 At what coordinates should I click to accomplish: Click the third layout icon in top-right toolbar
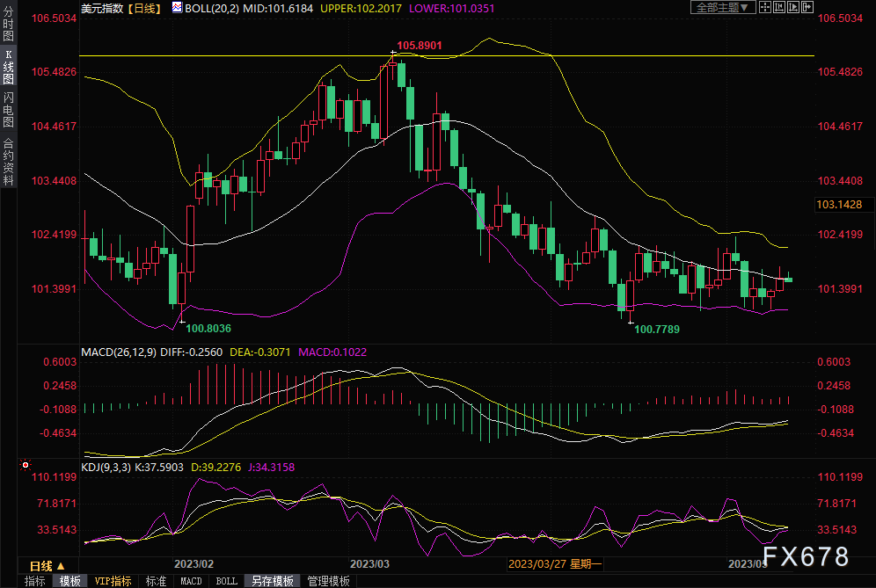(792, 7)
